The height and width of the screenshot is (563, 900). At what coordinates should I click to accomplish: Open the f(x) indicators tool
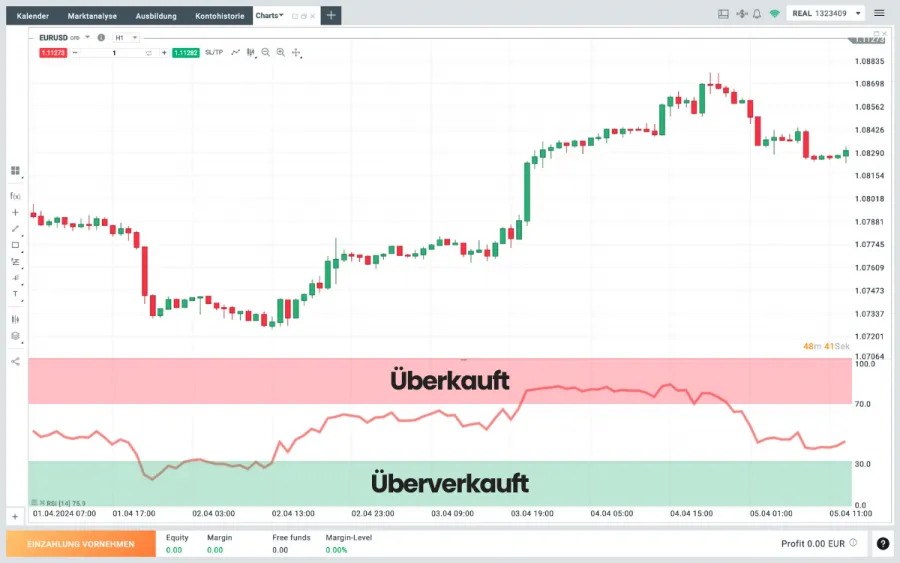(15, 196)
